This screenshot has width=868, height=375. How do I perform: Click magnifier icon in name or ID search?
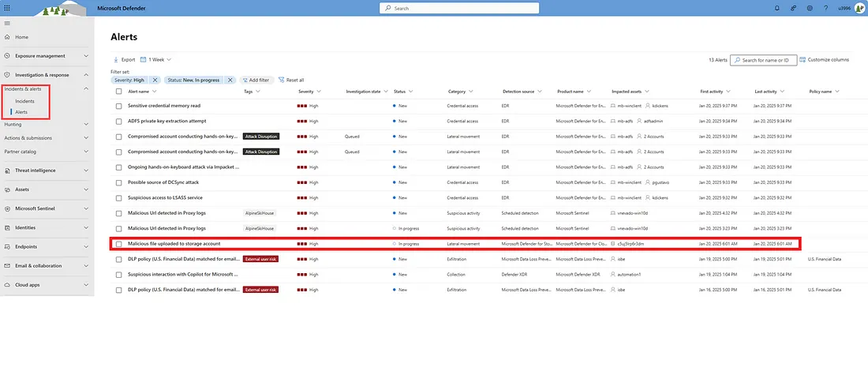coord(737,60)
